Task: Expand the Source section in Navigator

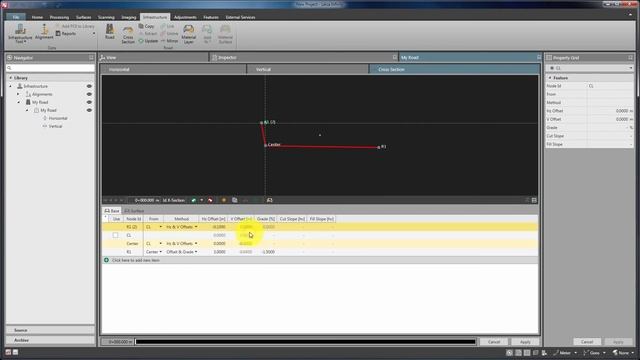Action: [50, 330]
